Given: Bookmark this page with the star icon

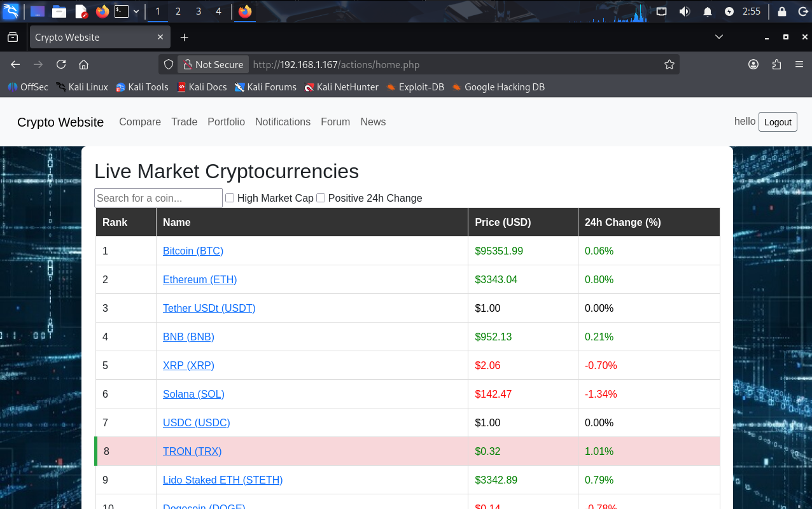Looking at the screenshot, I should 669,64.
